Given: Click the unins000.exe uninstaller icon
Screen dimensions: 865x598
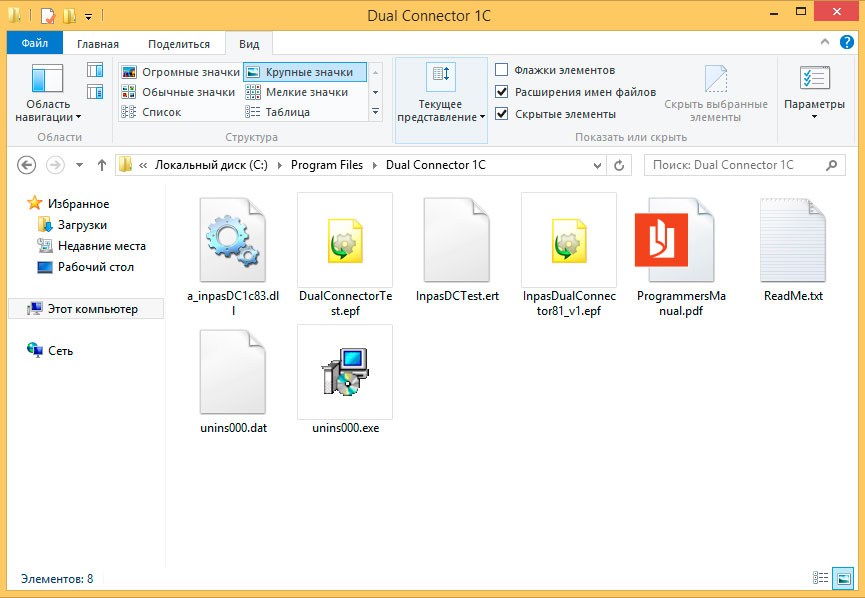Looking at the screenshot, I should click(x=344, y=372).
